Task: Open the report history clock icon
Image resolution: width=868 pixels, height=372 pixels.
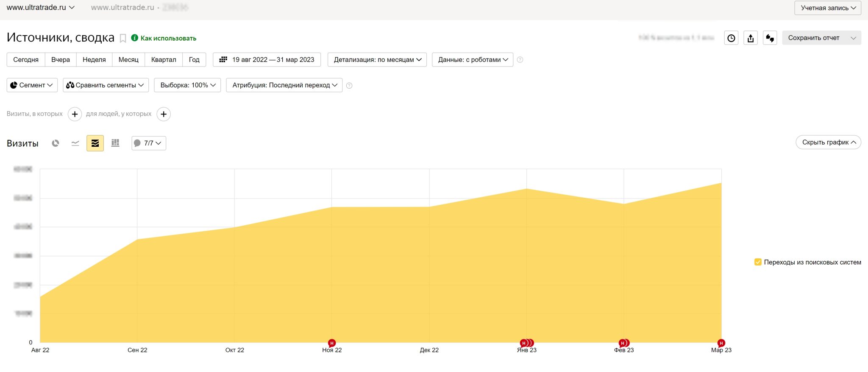Action: (731, 38)
